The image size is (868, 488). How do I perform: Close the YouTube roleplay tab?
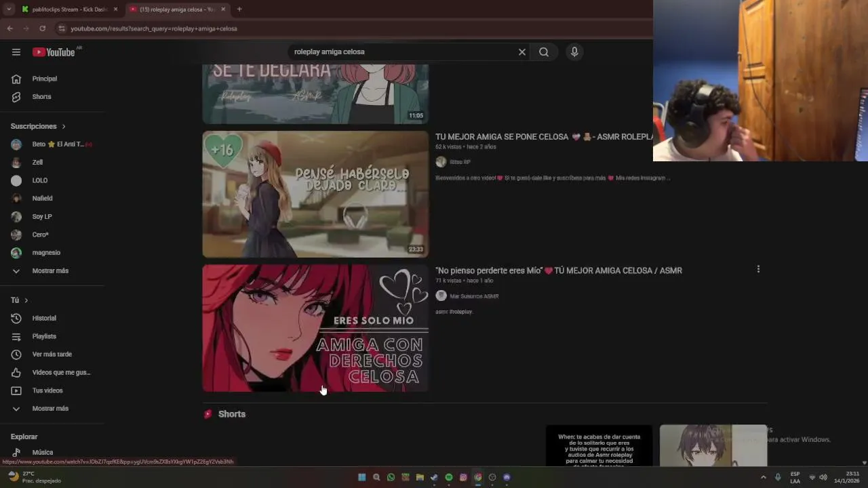click(224, 9)
